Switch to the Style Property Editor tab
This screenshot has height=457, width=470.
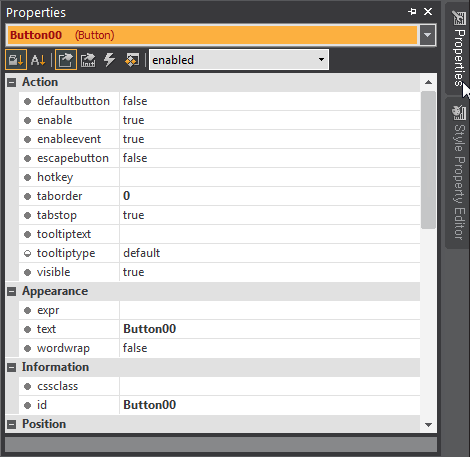pos(459,173)
